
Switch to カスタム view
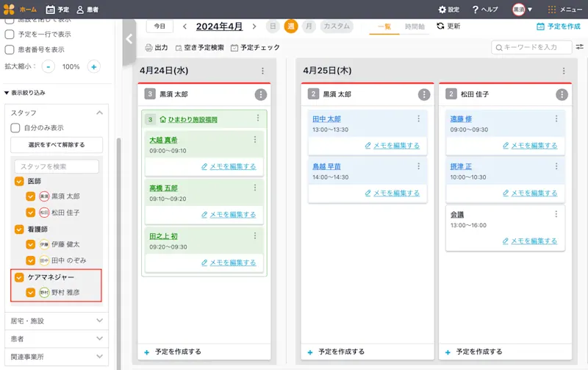click(337, 26)
